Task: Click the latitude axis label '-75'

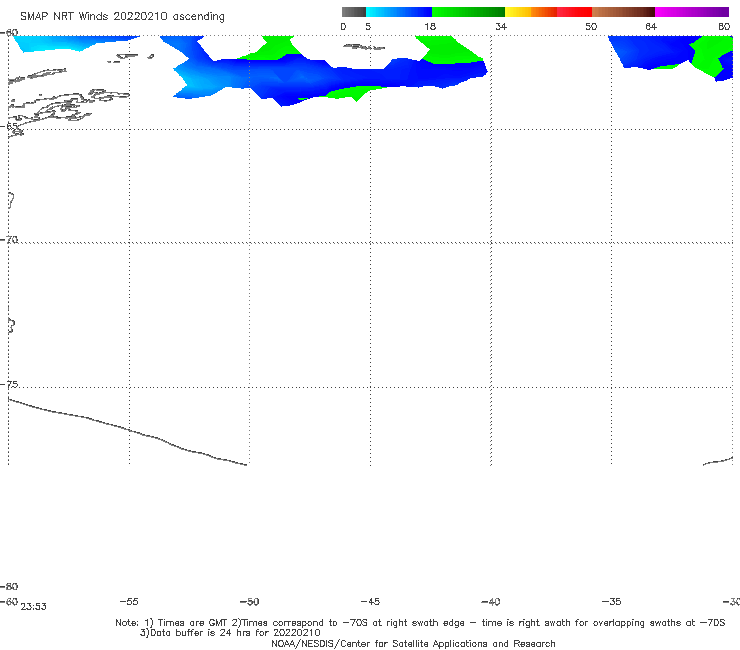Action: 9,384
